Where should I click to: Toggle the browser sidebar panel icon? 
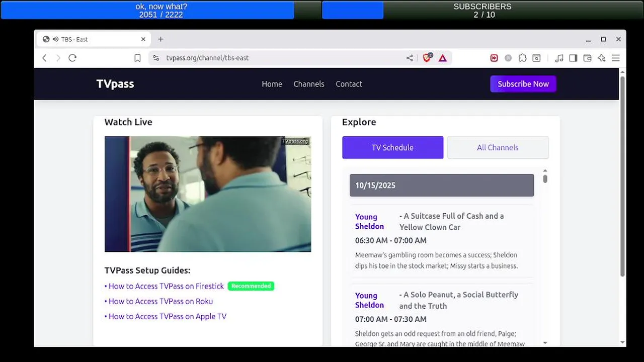coord(573,58)
